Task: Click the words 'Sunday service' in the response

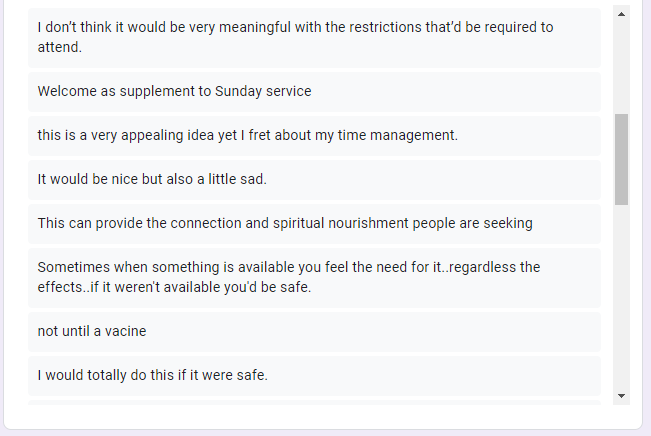Action: pyautogui.click(x=263, y=91)
